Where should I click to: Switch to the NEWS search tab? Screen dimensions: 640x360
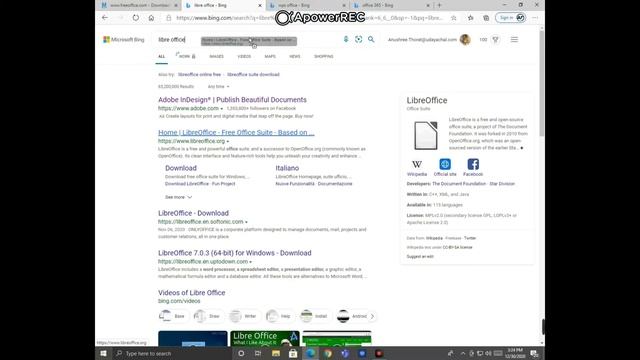tap(295, 56)
